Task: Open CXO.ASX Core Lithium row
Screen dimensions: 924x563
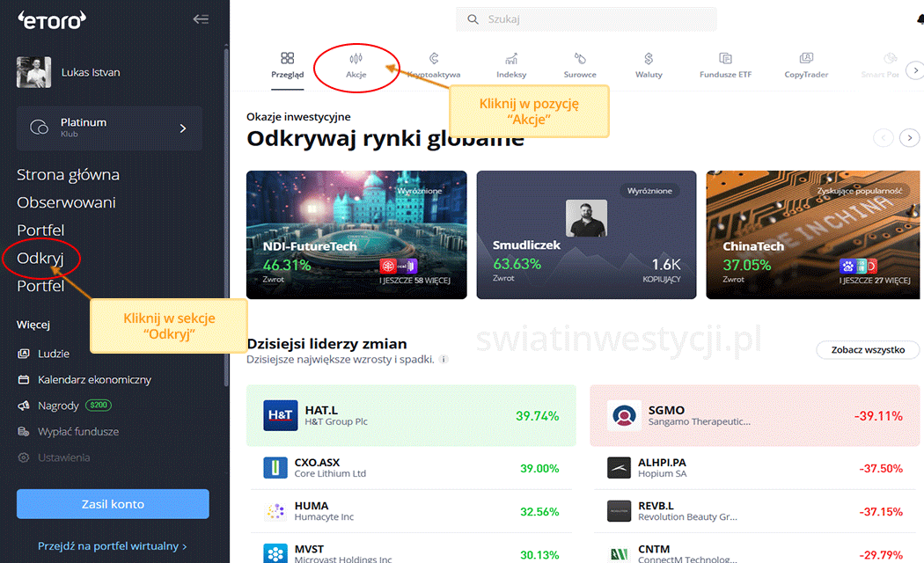Action: click(x=411, y=468)
